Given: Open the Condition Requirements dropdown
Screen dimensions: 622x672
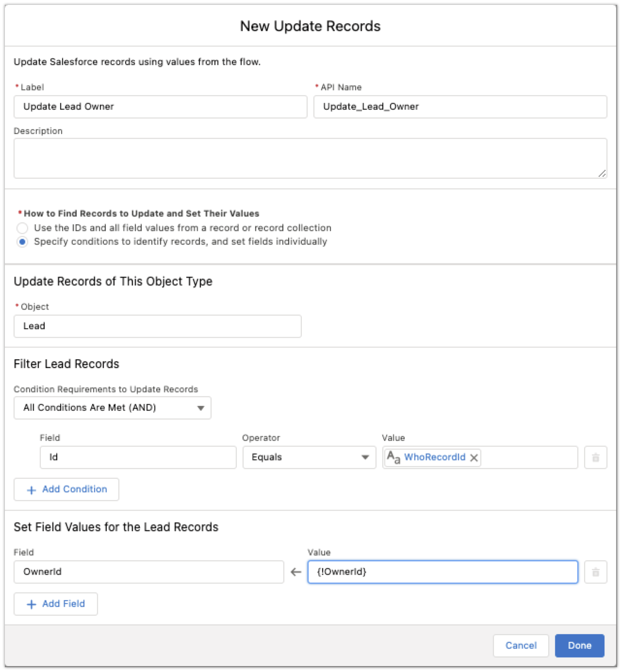Looking at the screenshot, I should (113, 408).
